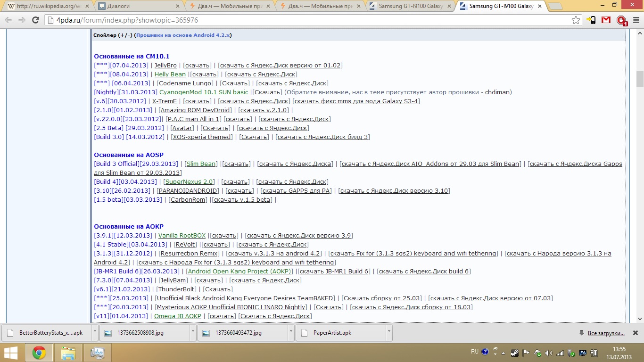Open Android Open Kang Project (AOKP) link
This screenshot has width=644, height=362.
[240, 271]
